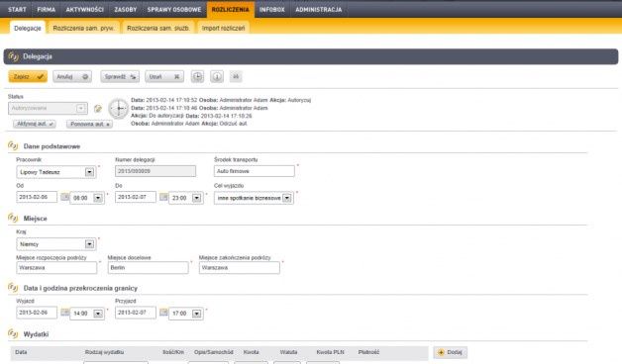Click Miejsce zakończenia podróży field
Viewport: 622px width, 364px height.
pyautogui.click(x=240, y=268)
